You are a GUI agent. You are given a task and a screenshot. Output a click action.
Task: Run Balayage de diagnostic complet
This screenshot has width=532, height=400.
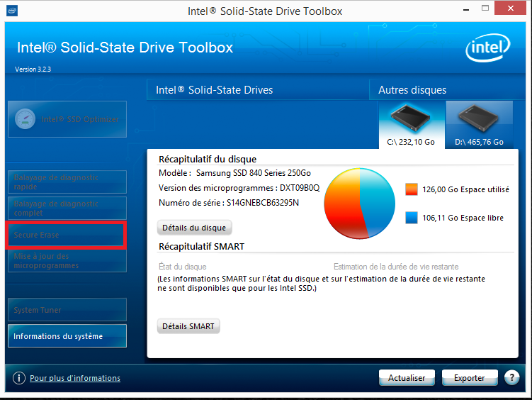[67, 208]
